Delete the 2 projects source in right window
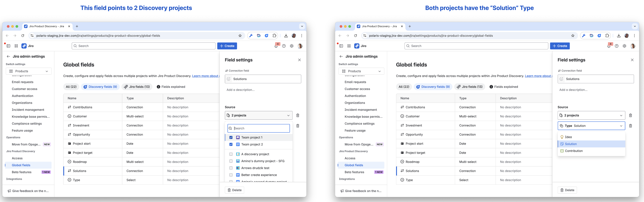The width and height of the screenshot is (644, 202). pos(631,115)
